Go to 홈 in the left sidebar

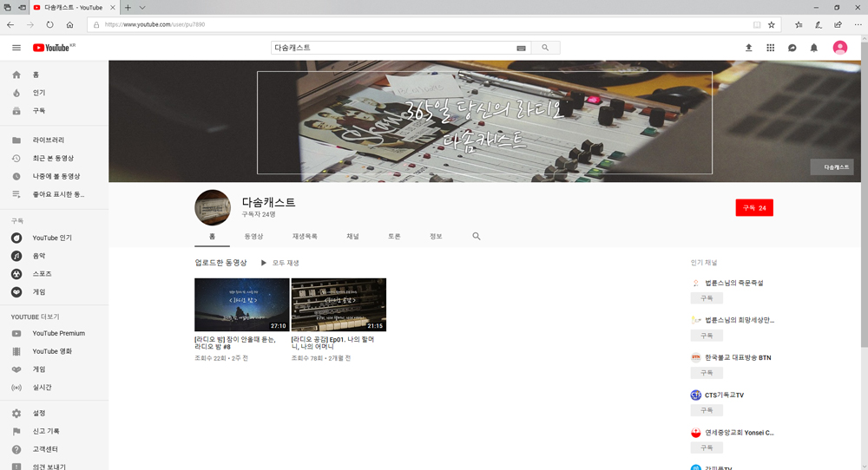tap(54, 75)
